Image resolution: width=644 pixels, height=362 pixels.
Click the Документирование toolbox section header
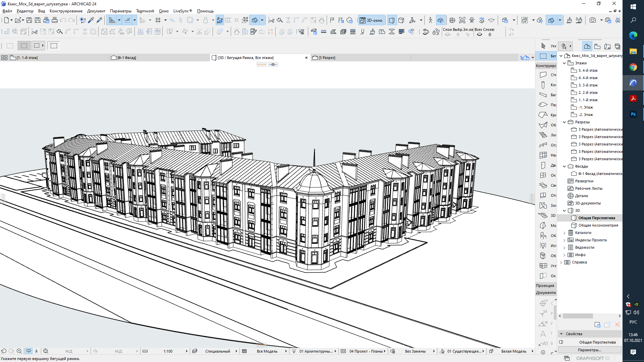click(546, 293)
